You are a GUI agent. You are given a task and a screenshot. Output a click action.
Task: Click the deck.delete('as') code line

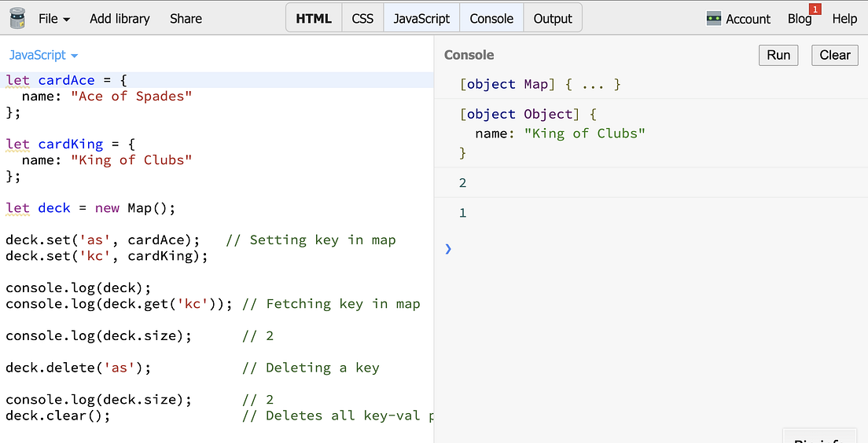78,368
